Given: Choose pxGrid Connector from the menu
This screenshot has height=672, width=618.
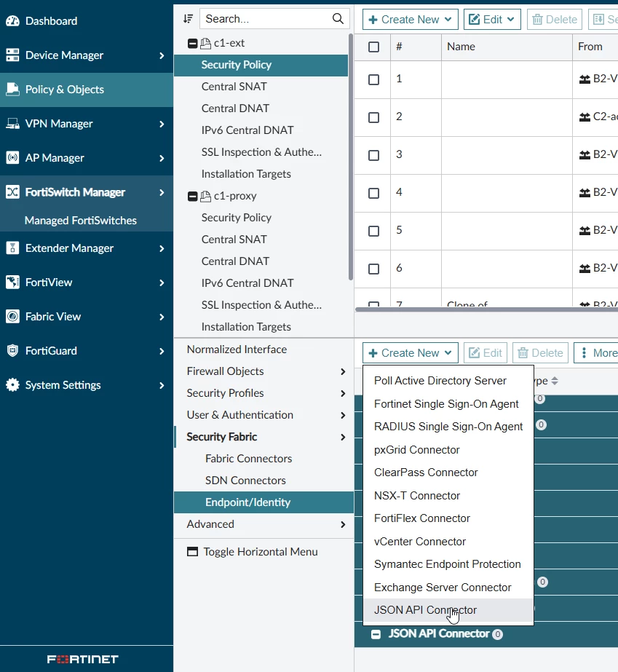Looking at the screenshot, I should (448, 449).
